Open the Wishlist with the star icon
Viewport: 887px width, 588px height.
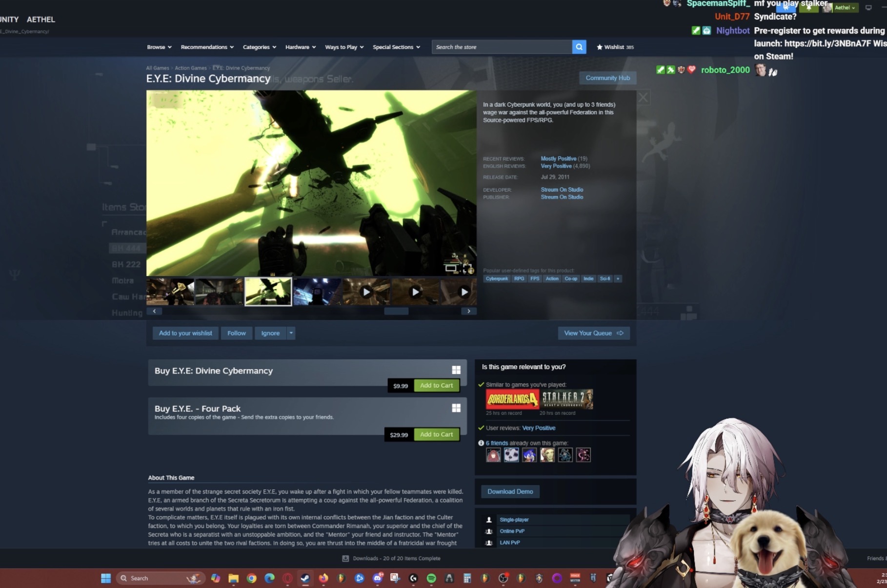point(615,47)
